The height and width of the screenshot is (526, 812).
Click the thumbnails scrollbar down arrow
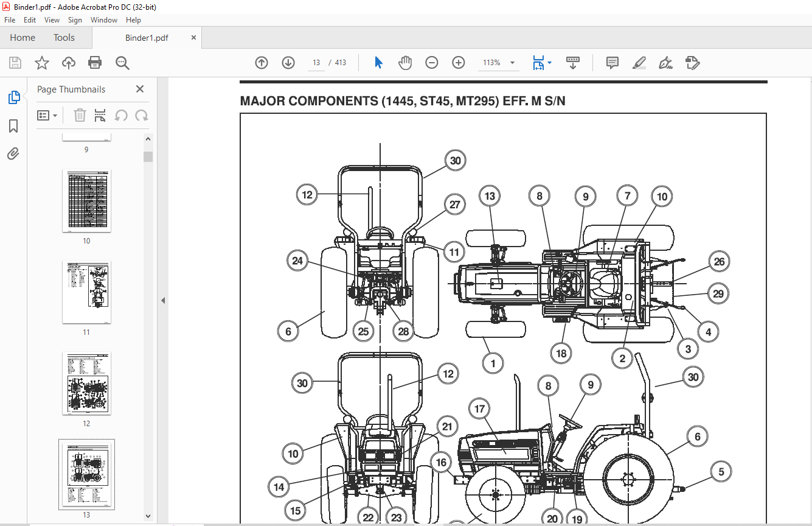(x=148, y=516)
